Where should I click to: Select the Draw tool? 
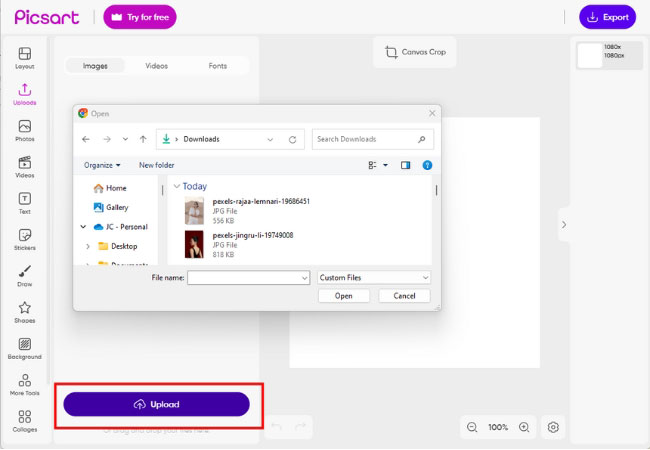click(24, 272)
